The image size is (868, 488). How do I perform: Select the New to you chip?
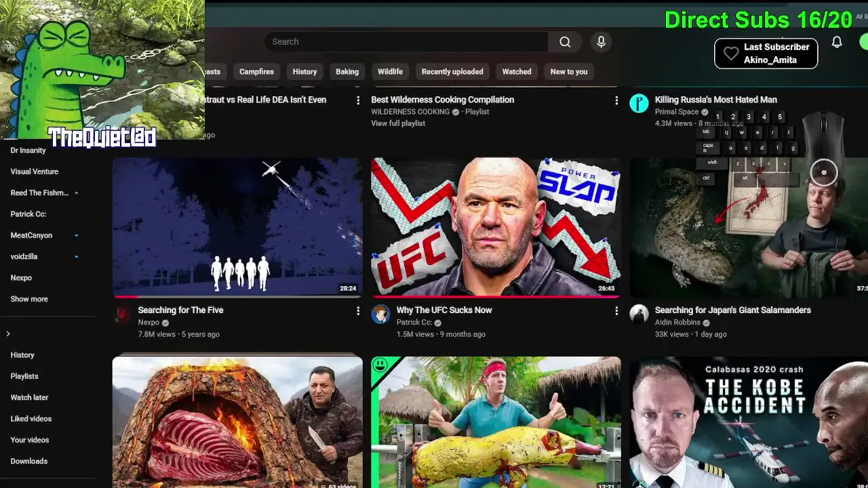pyautogui.click(x=569, y=72)
